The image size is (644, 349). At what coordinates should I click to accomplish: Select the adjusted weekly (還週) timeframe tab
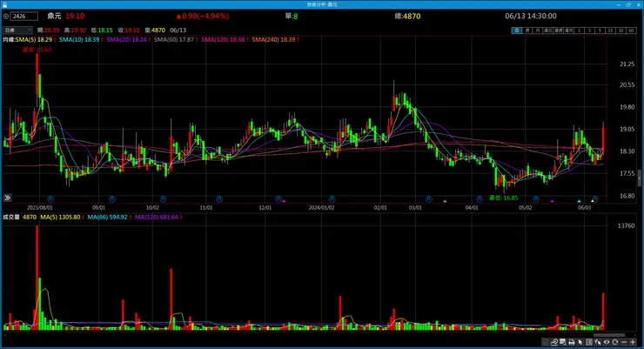tap(558, 30)
